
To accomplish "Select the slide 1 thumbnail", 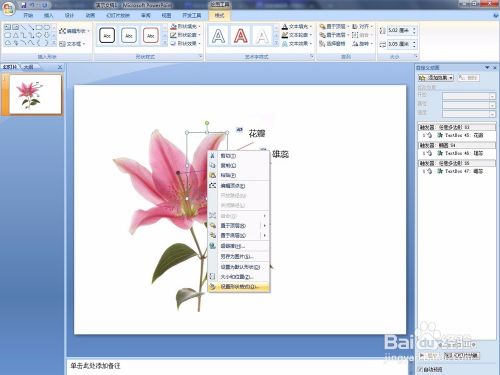I will (x=35, y=94).
